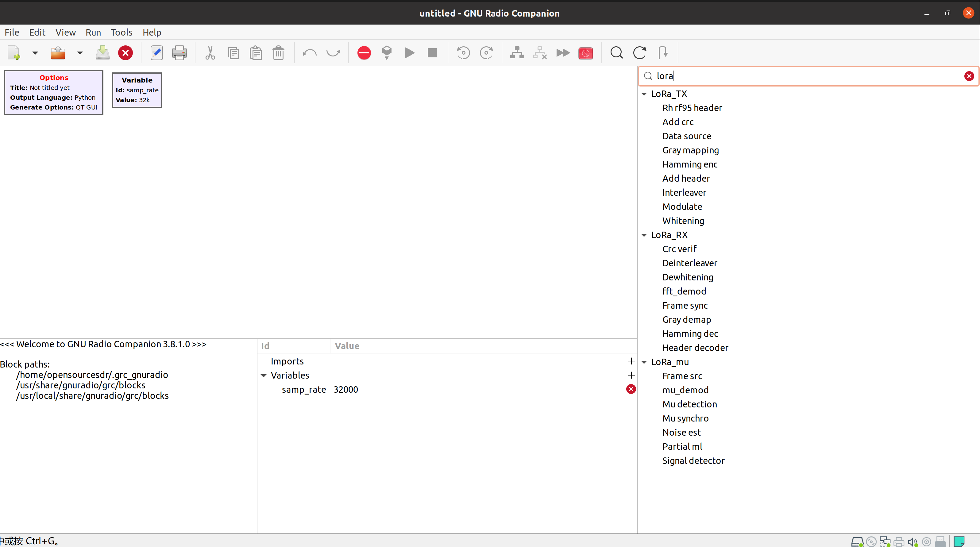Click the scissors Cut icon
Viewport: 980px width, 547px height.
click(x=210, y=53)
